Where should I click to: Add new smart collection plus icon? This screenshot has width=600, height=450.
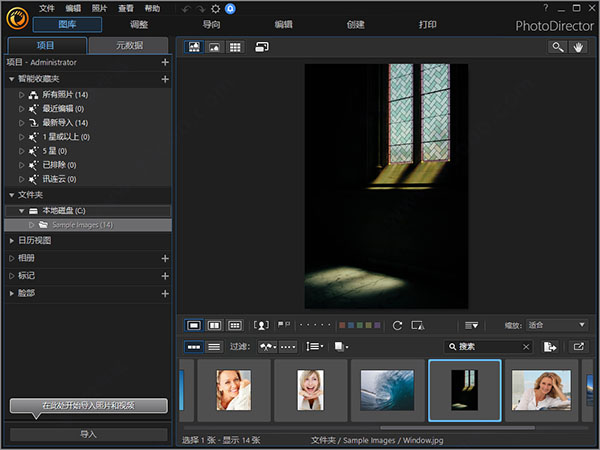pos(165,79)
